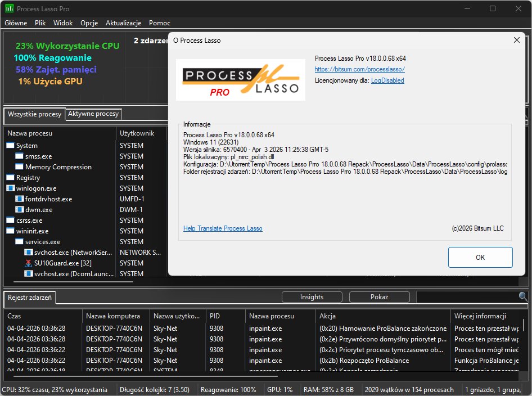Click the 23% Wykorzystanie CPU graph label
This screenshot has height=396, width=532.
pyautogui.click(x=67, y=46)
